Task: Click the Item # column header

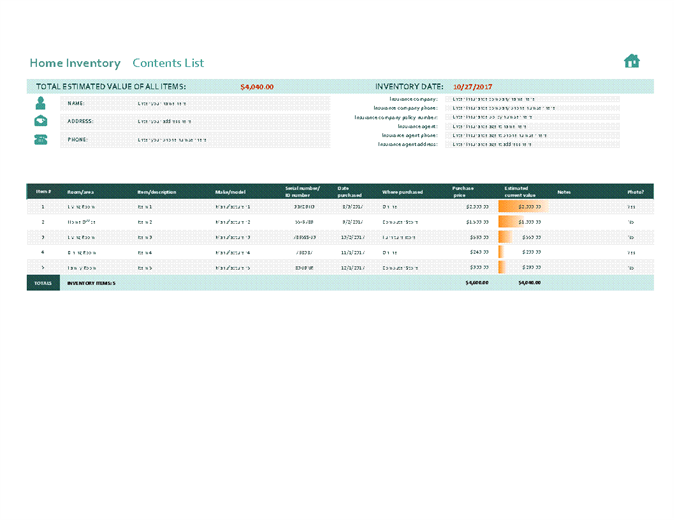Action: tap(43, 192)
